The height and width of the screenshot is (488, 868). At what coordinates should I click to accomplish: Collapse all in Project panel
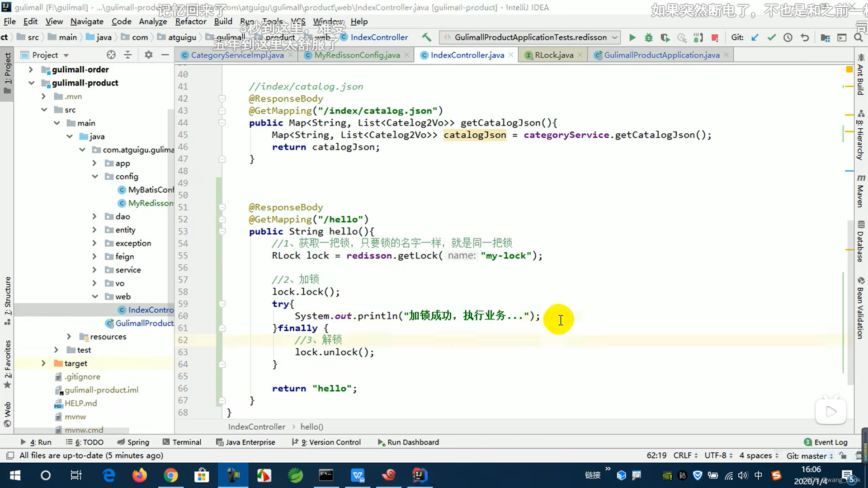pos(128,55)
